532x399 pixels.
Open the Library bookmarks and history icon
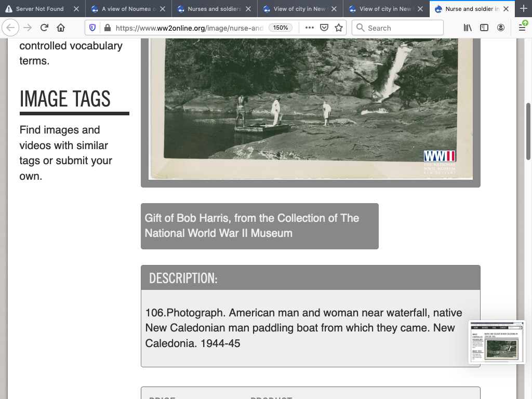[x=468, y=28]
